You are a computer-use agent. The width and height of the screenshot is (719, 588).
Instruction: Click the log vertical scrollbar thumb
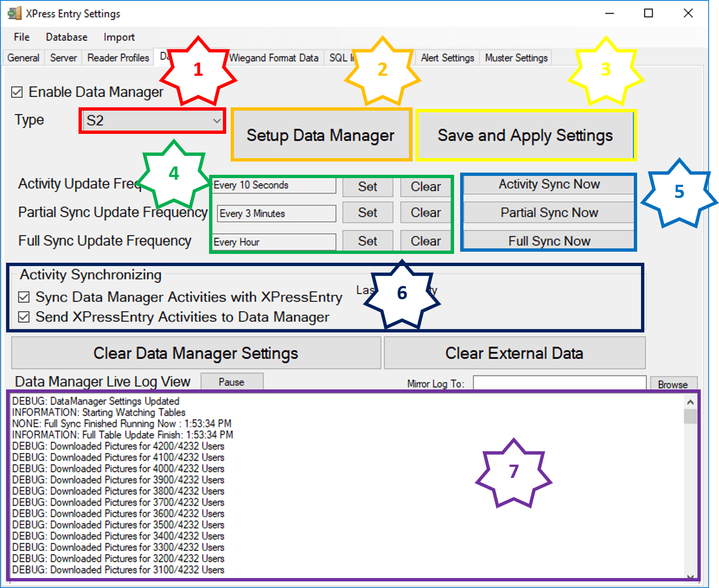pyautogui.click(x=690, y=417)
